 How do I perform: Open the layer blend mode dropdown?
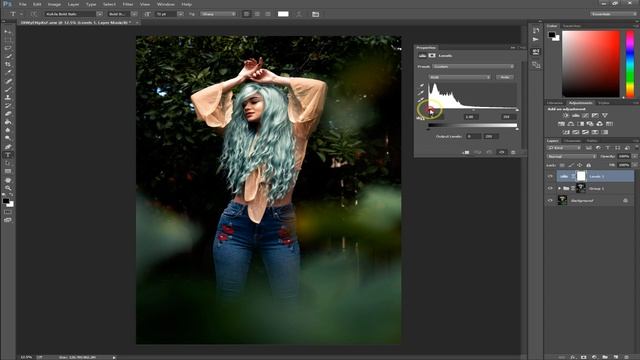571,156
